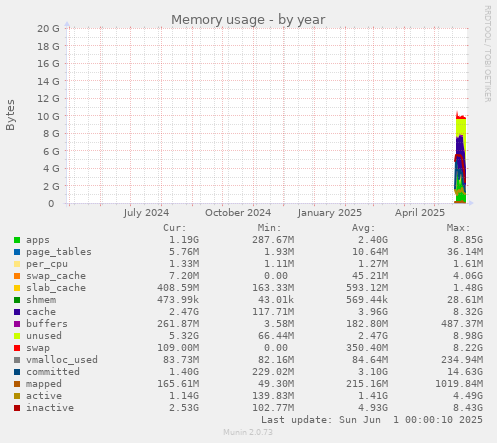The image size is (497, 443).
Task: Click the pale yellow per_cpu swatch
Action: tap(17, 264)
